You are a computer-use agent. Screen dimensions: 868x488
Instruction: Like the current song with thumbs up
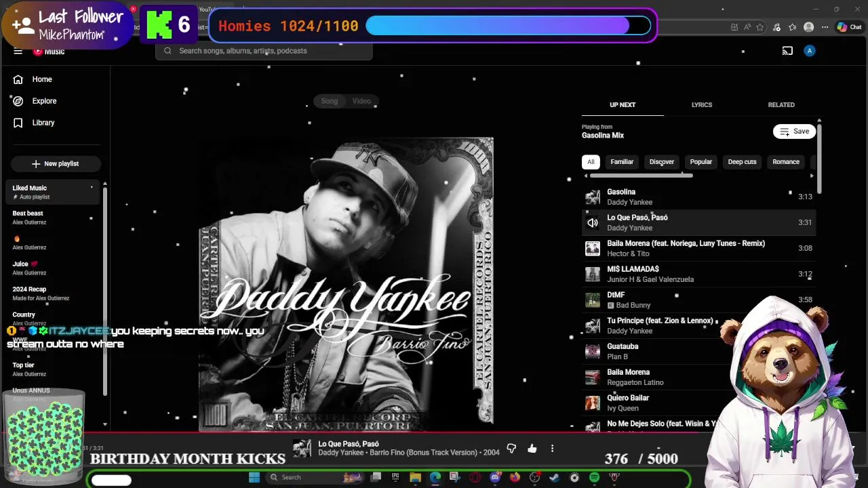click(x=532, y=449)
